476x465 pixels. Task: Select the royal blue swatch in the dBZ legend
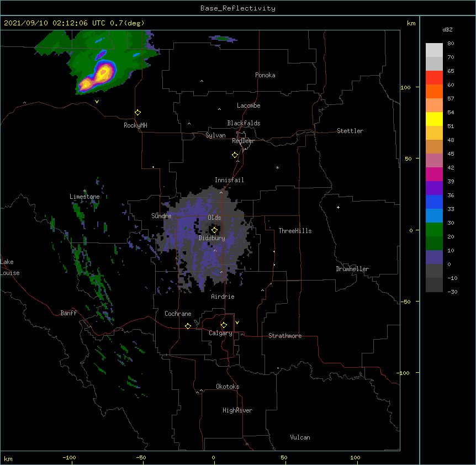434,202
